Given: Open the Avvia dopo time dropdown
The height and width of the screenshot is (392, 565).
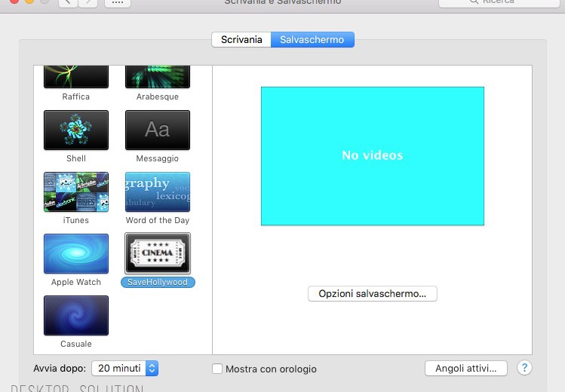Looking at the screenshot, I should [125, 369].
